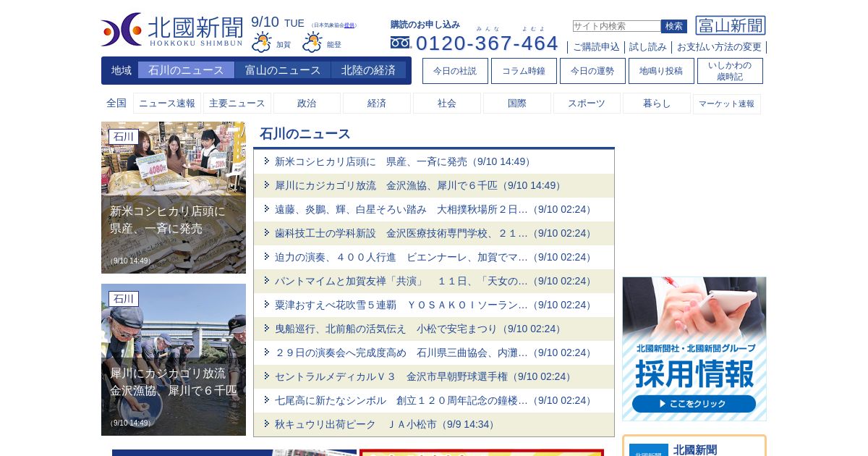This screenshot has height=456, width=868.
Task: Go to 国際 category
Action: click(x=517, y=104)
